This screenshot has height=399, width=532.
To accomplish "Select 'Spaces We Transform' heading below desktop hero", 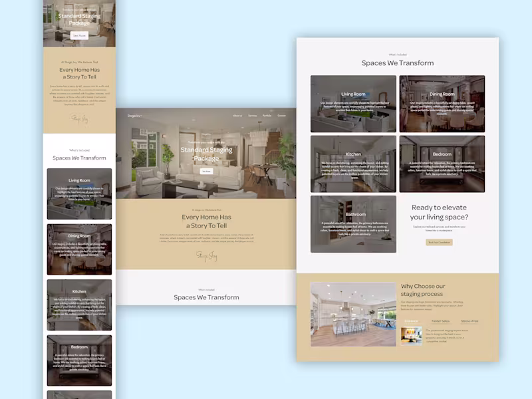I will [x=206, y=297].
